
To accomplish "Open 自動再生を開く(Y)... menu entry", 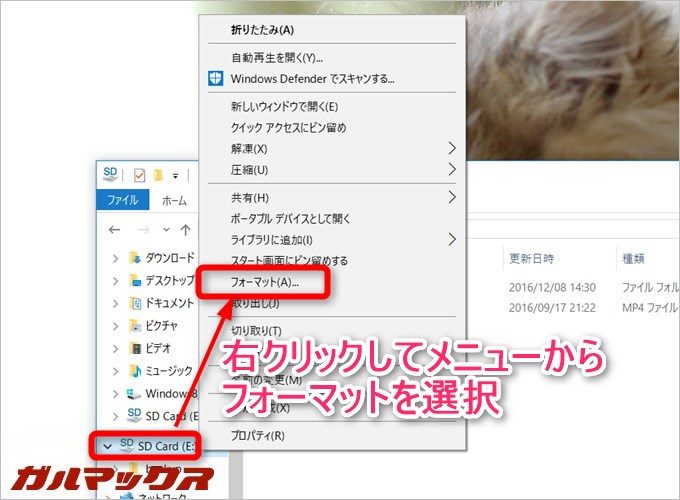I will 277,58.
